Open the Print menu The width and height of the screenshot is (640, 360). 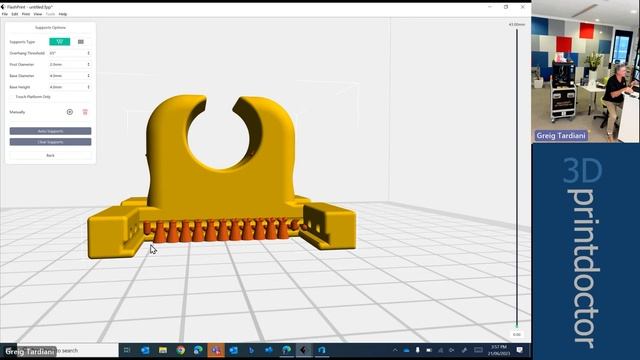click(26, 14)
